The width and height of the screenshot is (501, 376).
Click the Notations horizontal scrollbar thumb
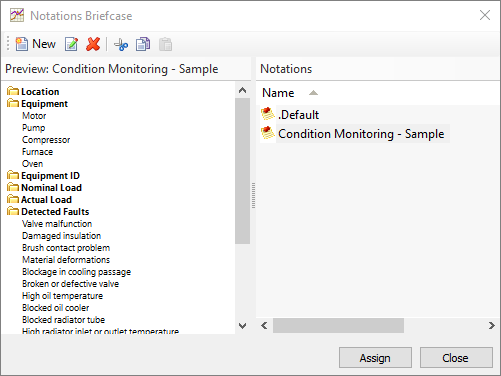[338, 325]
